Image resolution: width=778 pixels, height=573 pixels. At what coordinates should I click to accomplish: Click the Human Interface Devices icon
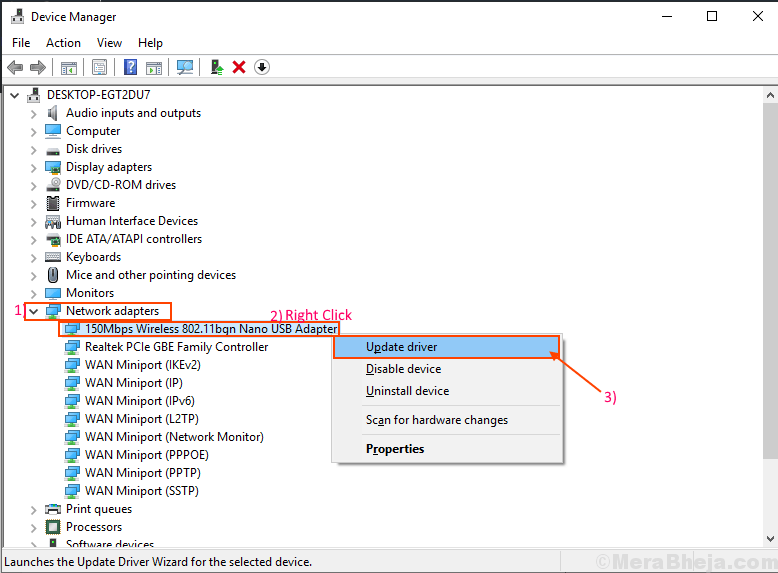tap(53, 221)
